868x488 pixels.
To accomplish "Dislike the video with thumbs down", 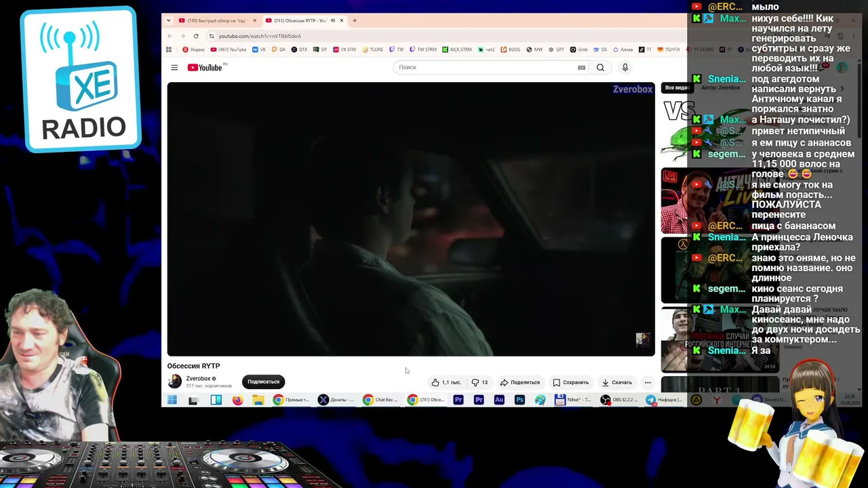I will tap(479, 382).
